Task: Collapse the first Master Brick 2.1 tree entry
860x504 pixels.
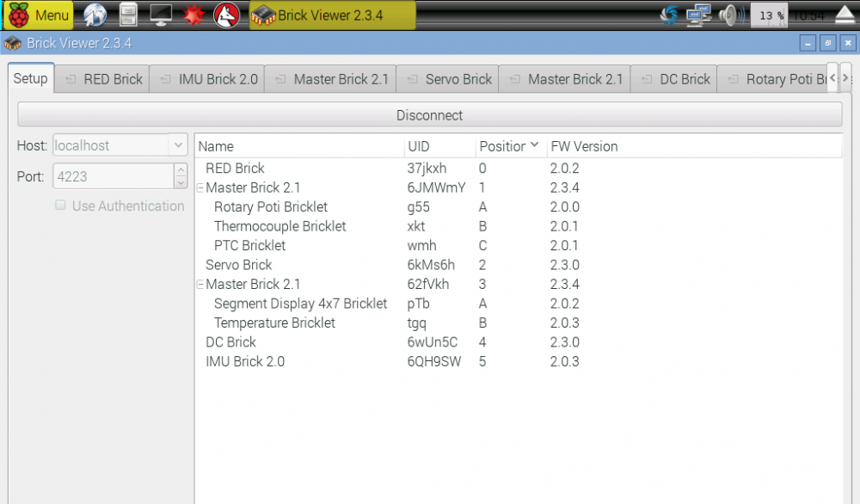Action: point(202,187)
